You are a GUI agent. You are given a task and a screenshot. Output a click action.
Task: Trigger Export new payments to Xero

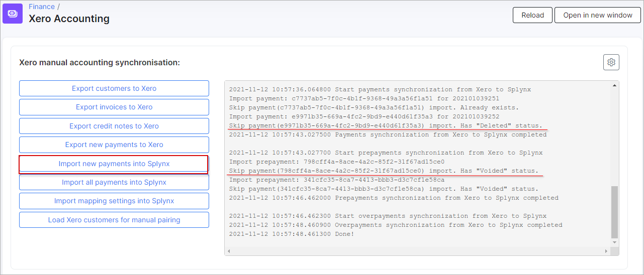(x=114, y=145)
